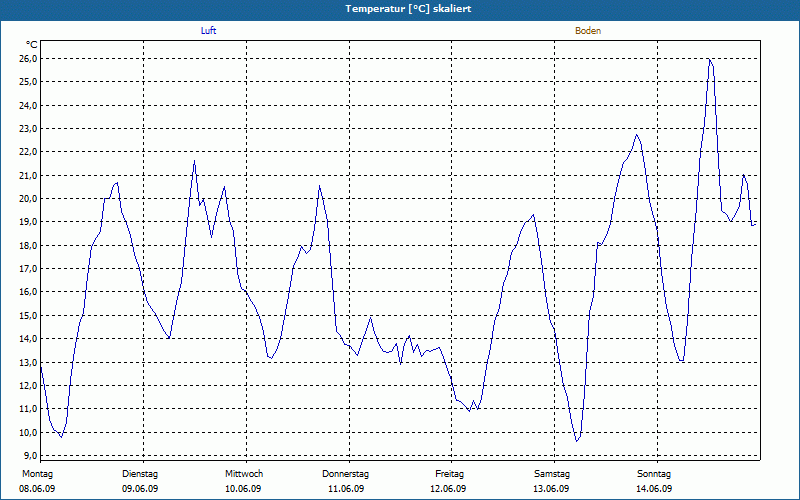Click the 'Montag' day label
Screen dimensions: 800x500
tap(37, 474)
